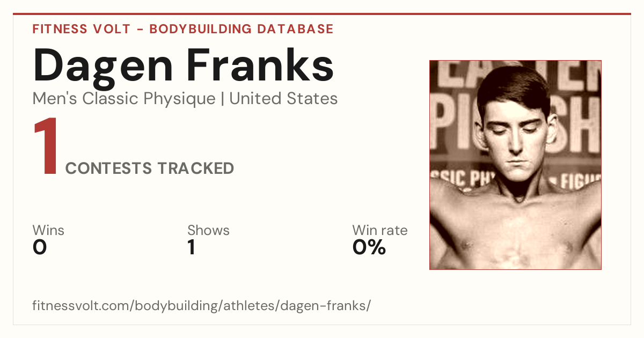Click the dagen-franks slug in URL
644x338 pixels.
(x=332, y=306)
